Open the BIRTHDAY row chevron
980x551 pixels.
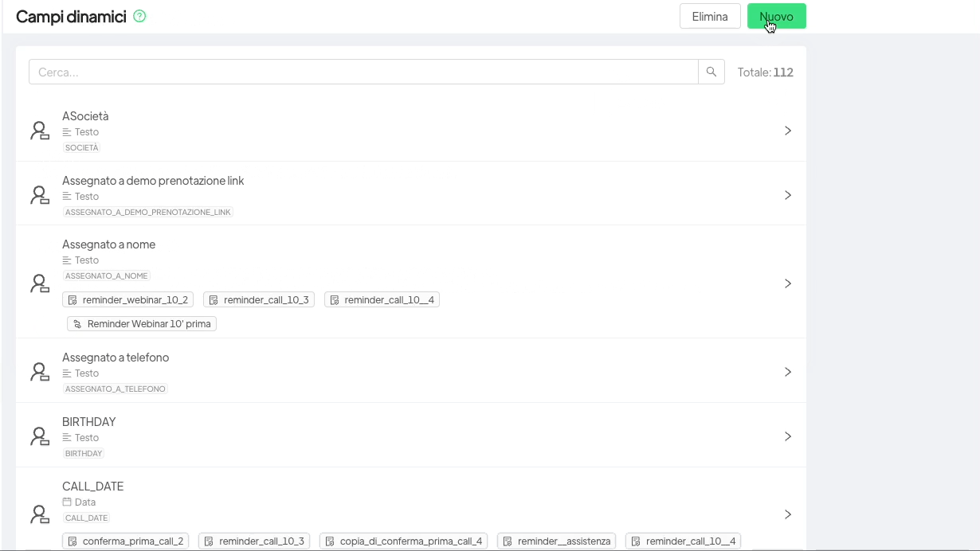(x=787, y=436)
